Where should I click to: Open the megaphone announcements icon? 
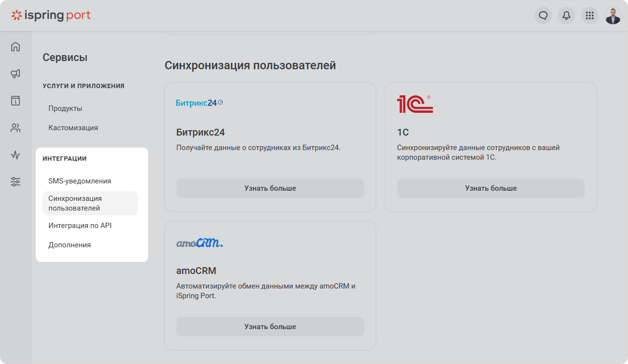pos(15,74)
